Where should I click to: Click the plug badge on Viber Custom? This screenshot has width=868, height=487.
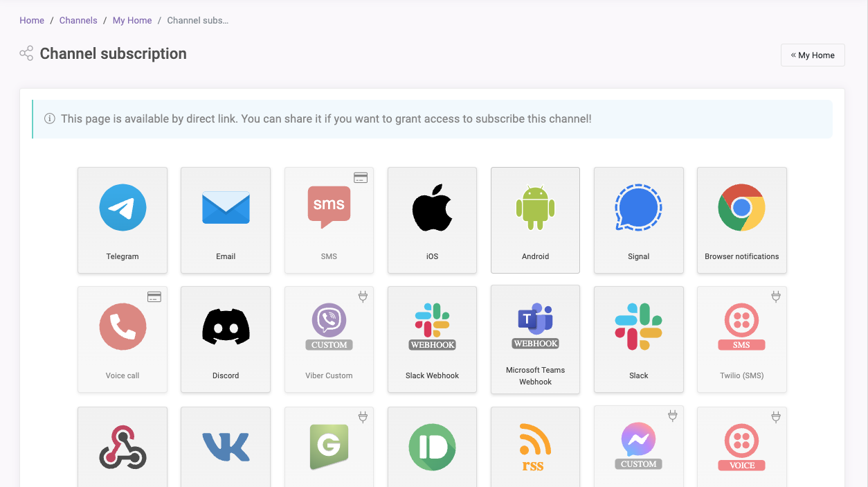click(362, 297)
